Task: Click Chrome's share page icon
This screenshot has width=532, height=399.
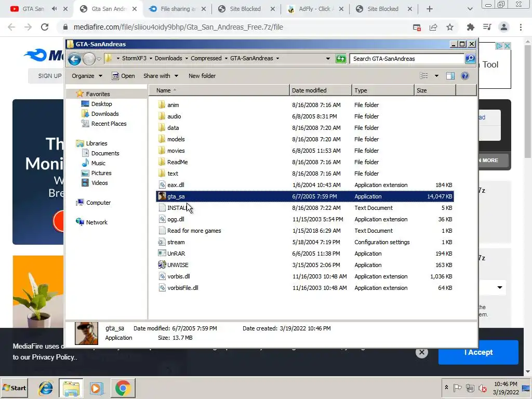Action: 433,27
